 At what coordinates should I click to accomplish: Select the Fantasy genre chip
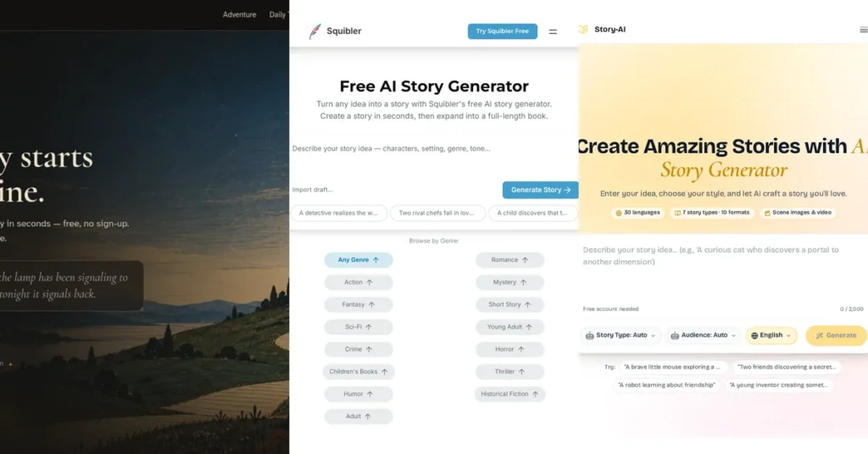click(x=359, y=305)
